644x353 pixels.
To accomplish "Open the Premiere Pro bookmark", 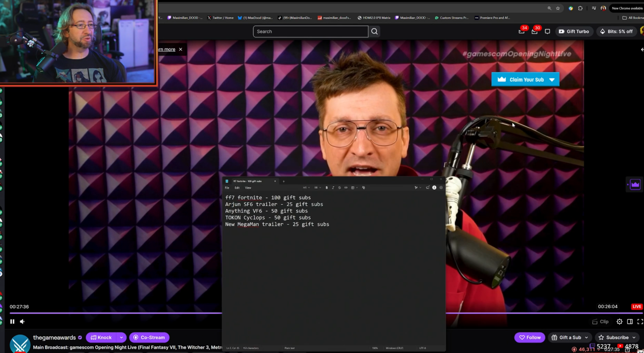I will (492, 18).
